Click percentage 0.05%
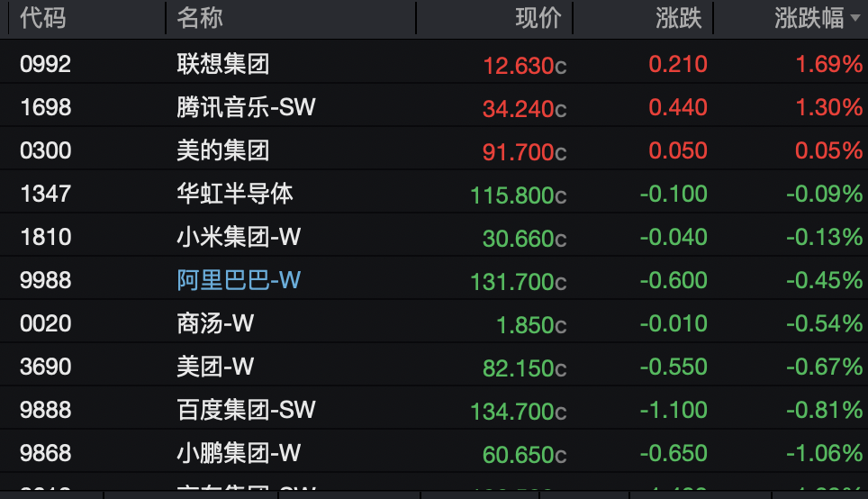This screenshot has width=868, height=499. [828, 150]
